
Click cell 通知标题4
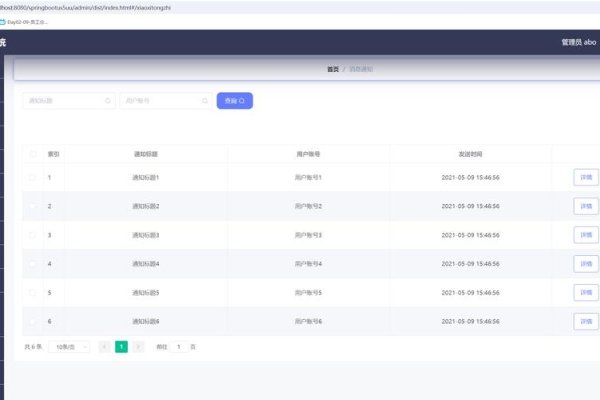click(x=146, y=264)
